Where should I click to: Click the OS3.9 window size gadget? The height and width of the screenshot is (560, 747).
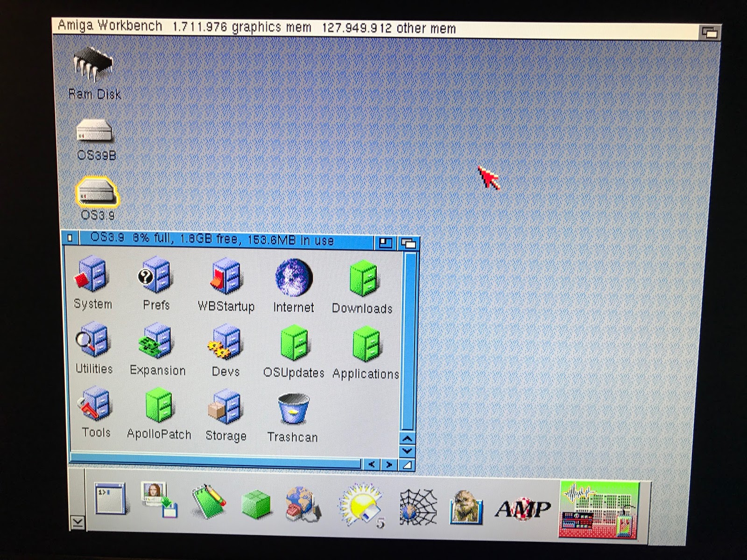(x=407, y=465)
